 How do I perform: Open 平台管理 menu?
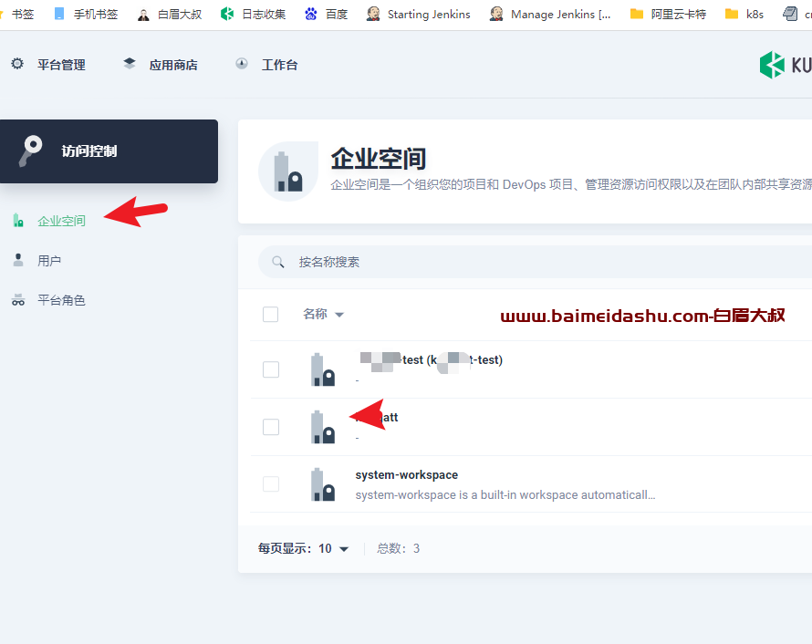click(x=61, y=65)
